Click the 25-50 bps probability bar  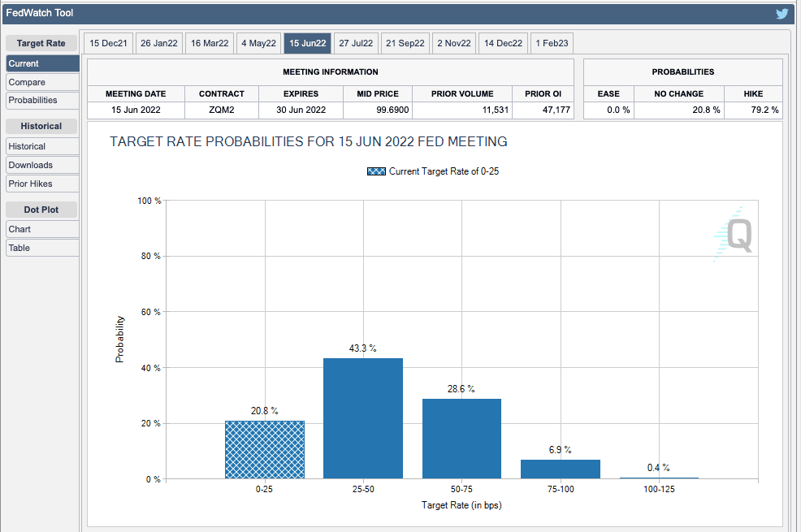362,418
